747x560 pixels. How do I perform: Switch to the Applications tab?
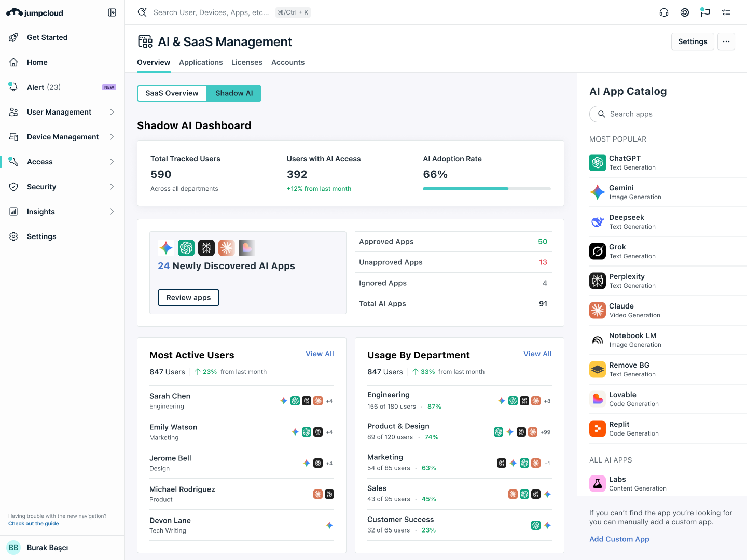tap(201, 62)
